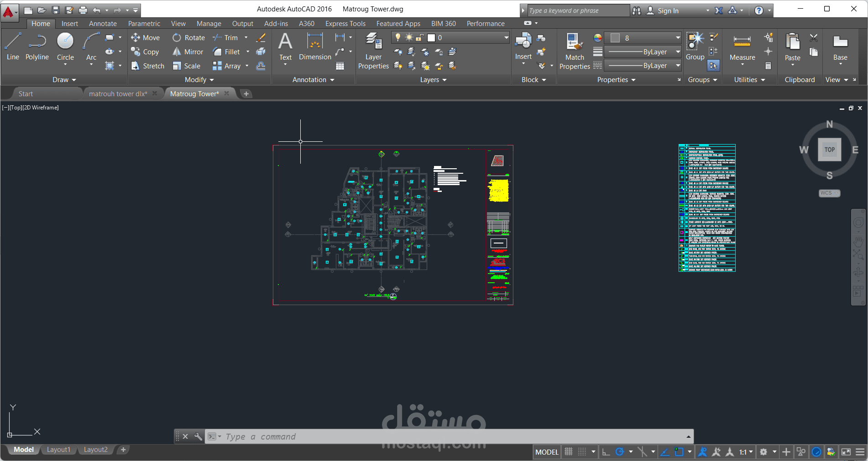Toggle ortho mode in status bar
The height and width of the screenshot is (461, 868).
(606, 452)
